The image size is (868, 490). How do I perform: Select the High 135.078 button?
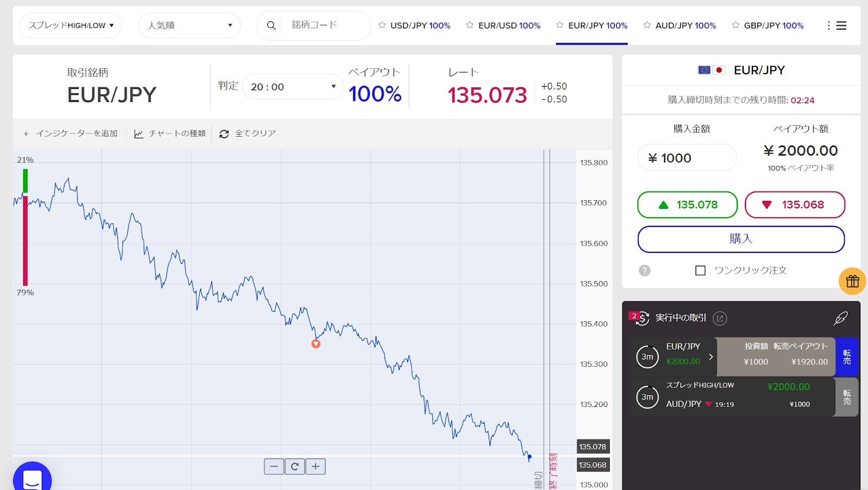pyautogui.click(x=687, y=205)
